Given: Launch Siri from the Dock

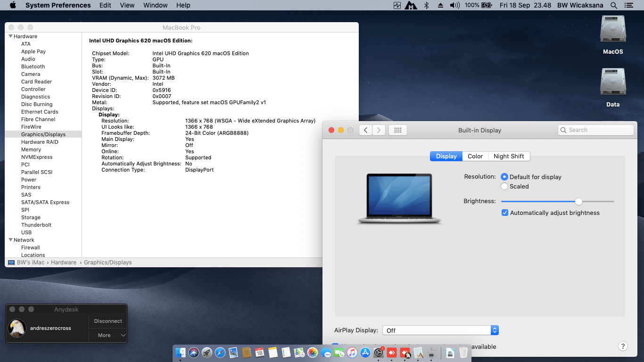Looking at the screenshot, I should pos(193,353).
